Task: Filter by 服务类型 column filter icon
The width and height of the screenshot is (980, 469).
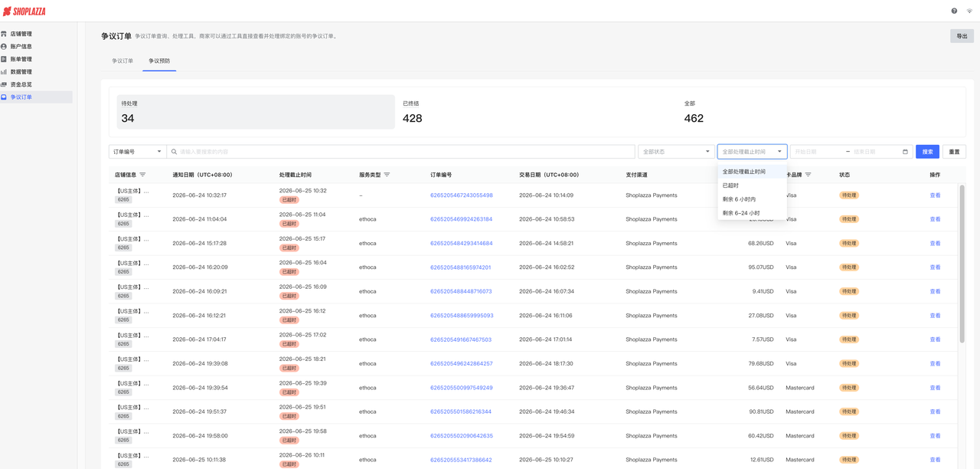Action: click(x=387, y=175)
